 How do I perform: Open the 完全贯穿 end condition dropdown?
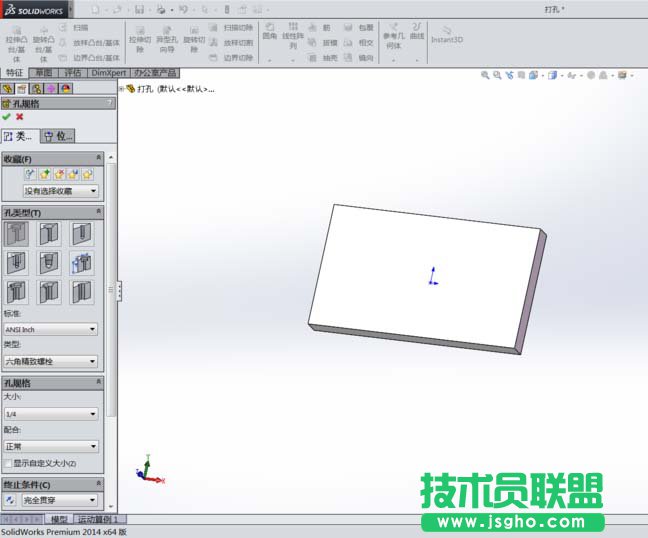coord(60,500)
